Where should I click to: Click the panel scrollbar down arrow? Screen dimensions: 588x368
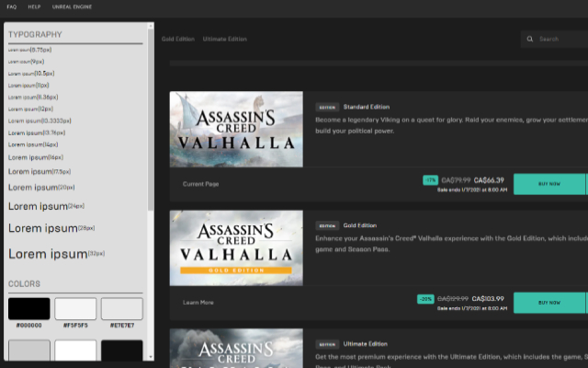[x=151, y=357]
